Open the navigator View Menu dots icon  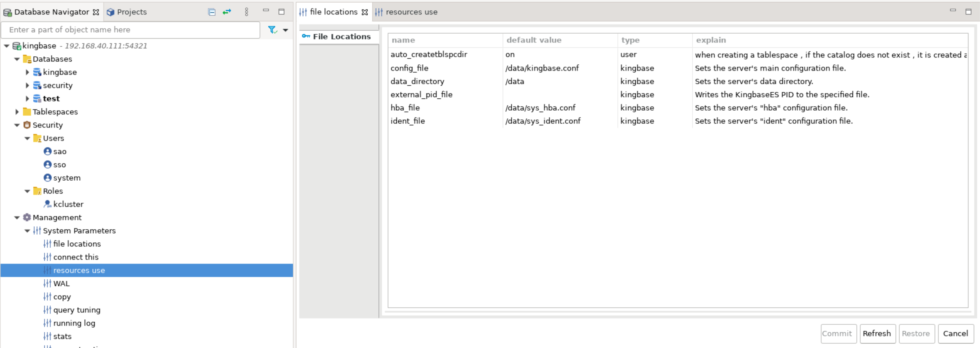(x=246, y=12)
